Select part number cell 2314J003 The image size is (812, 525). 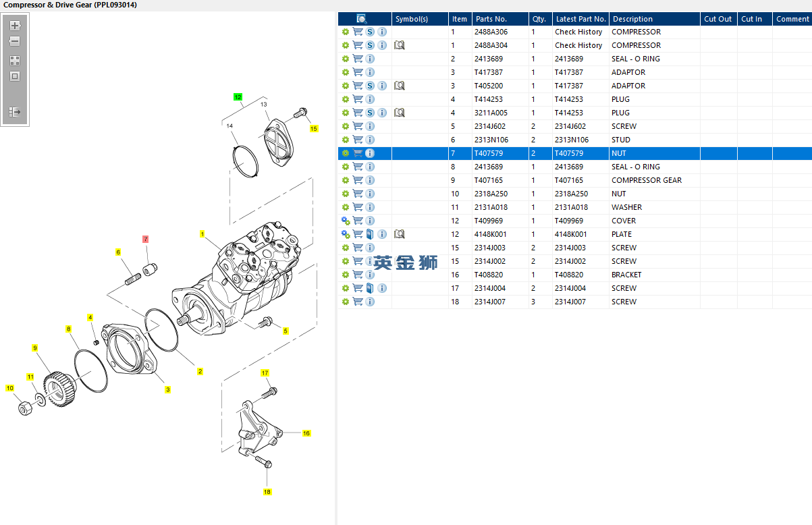click(499, 248)
